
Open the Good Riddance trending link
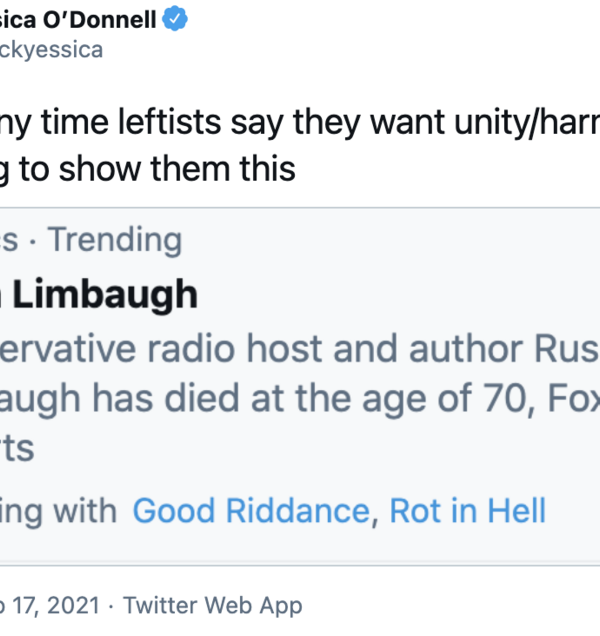tap(251, 511)
